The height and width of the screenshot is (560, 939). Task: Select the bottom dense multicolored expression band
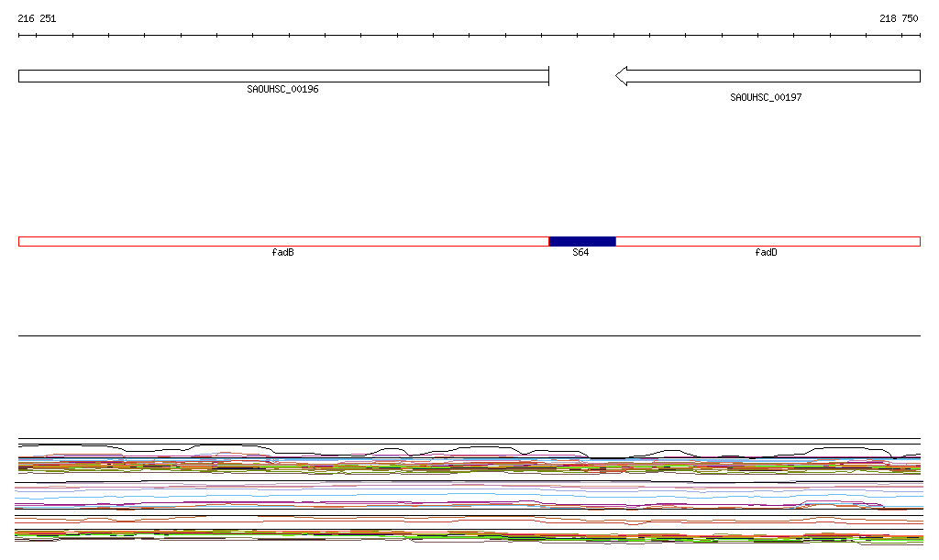[x=469, y=535]
